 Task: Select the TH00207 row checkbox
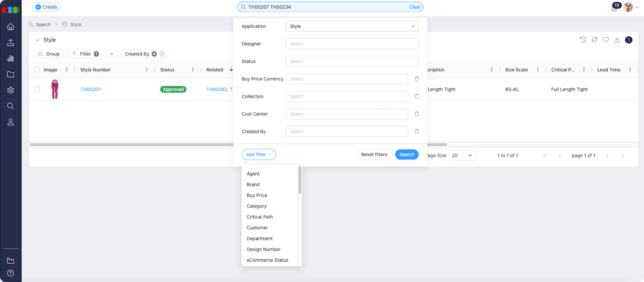click(x=37, y=89)
